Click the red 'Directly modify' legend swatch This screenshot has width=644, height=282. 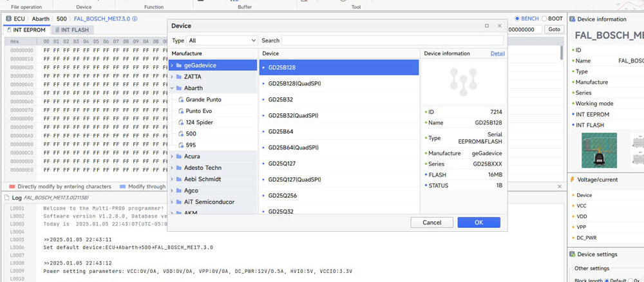tap(12, 186)
